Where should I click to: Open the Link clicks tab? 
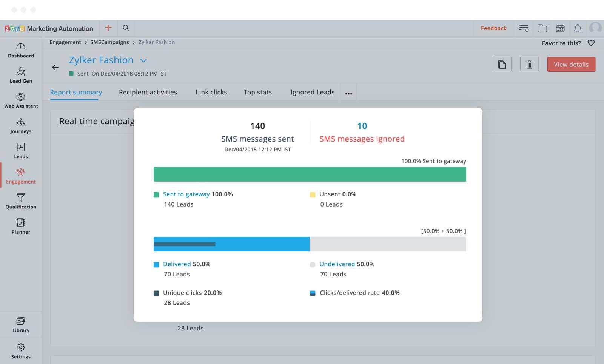(x=211, y=92)
